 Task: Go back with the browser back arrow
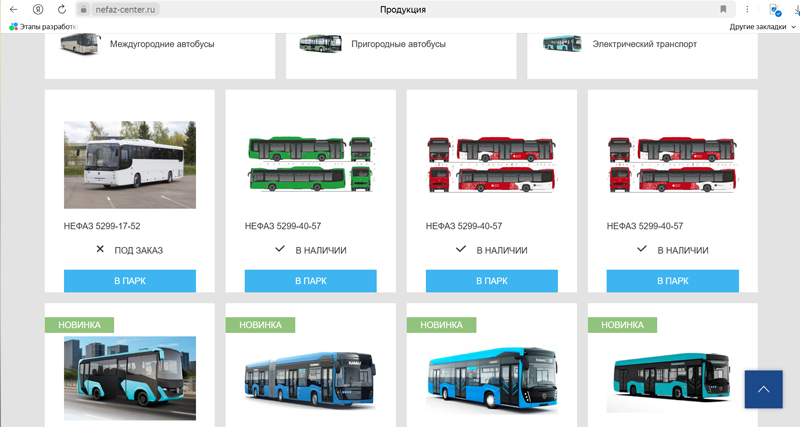(x=14, y=9)
